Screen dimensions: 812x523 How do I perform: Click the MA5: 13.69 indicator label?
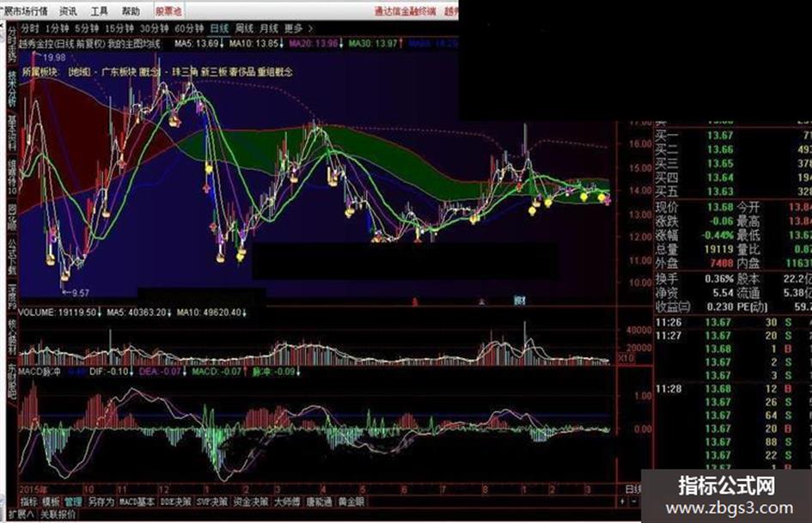[x=198, y=44]
